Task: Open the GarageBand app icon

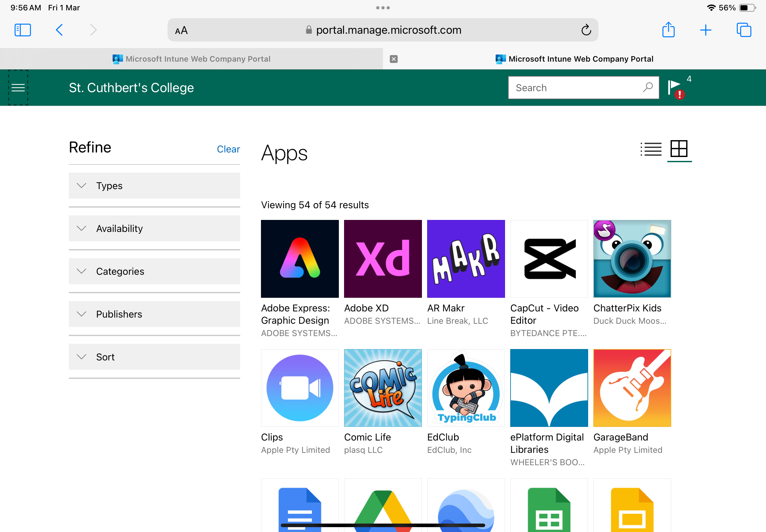Action: pyautogui.click(x=632, y=388)
